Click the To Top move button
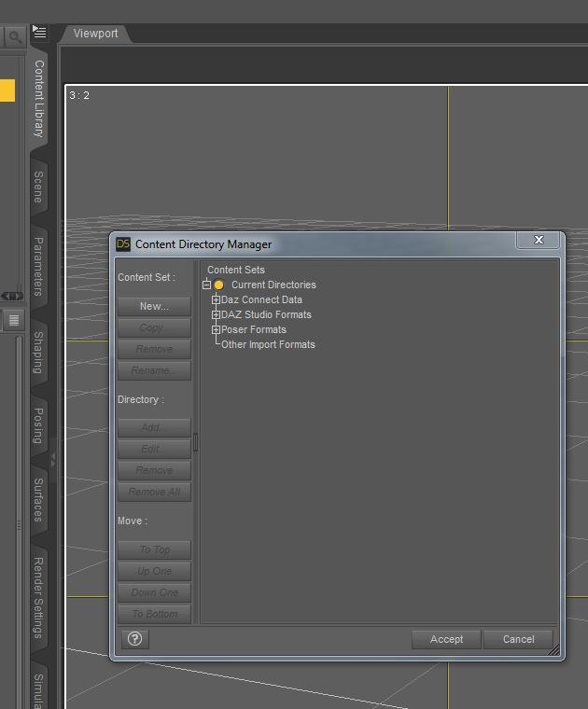588x709 pixels. tap(154, 549)
